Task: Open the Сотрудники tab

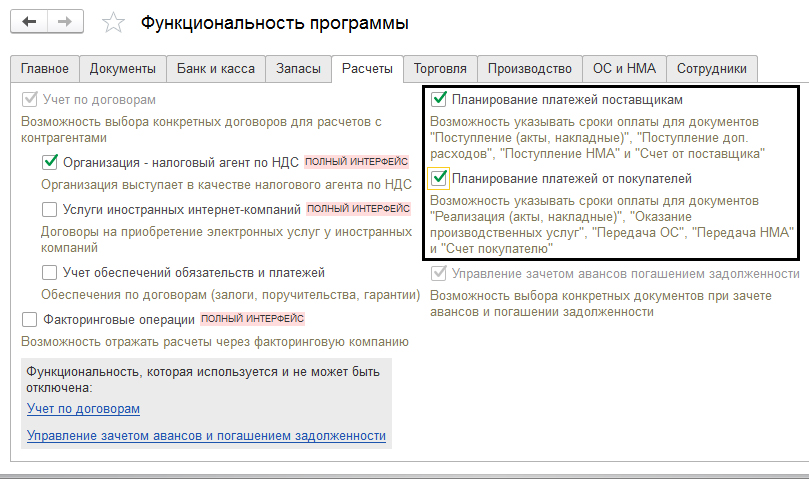Action: coord(712,68)
